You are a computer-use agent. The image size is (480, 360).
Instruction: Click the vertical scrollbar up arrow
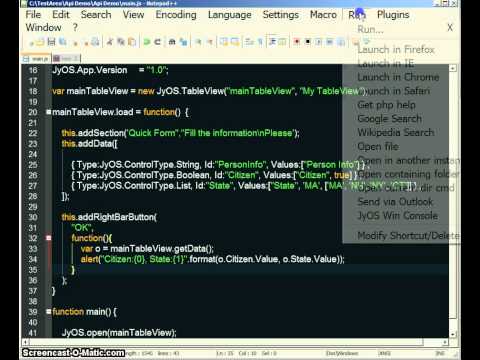453,68
